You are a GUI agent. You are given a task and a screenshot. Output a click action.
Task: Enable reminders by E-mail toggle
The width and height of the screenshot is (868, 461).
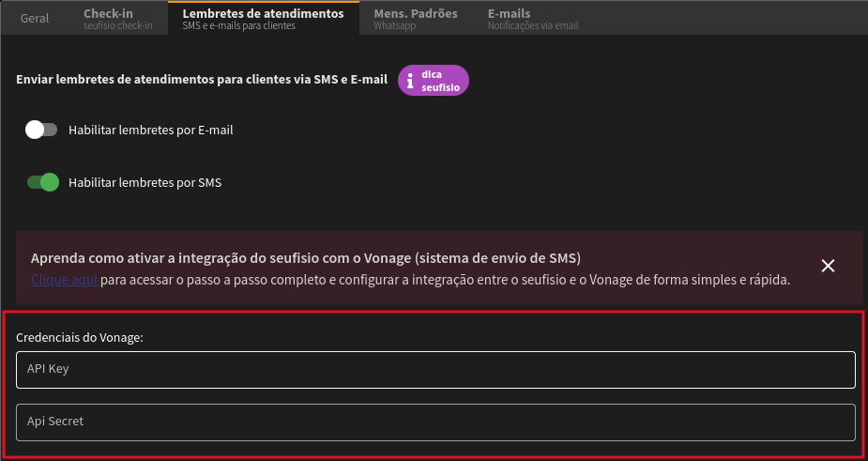point(41,131)
